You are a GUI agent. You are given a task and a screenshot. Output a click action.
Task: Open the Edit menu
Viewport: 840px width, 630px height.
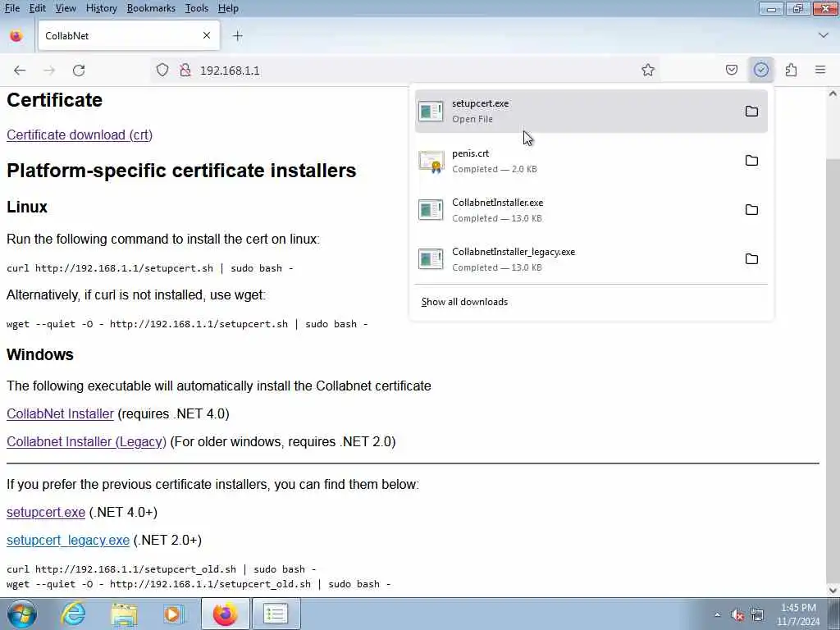coord(37,8)
